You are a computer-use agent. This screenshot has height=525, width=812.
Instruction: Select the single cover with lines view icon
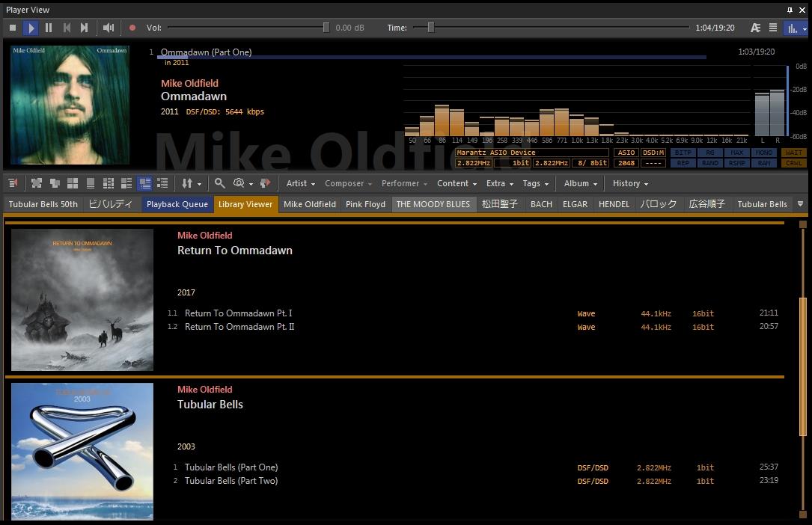click(91, 183)
